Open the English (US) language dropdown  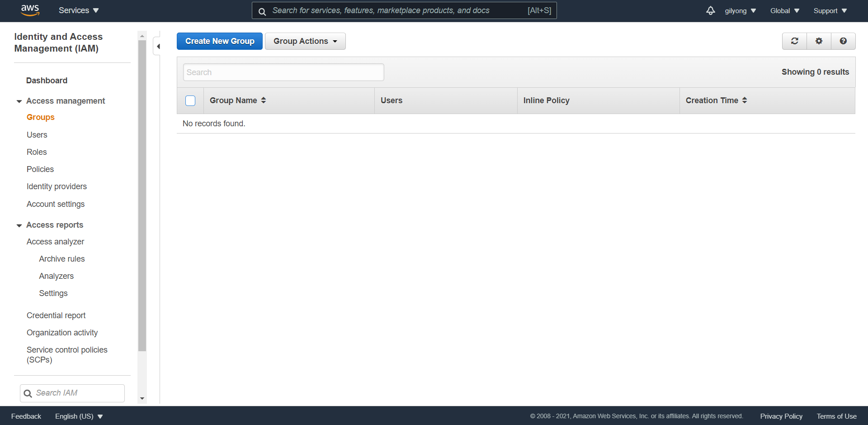click(x=79, y=416)
